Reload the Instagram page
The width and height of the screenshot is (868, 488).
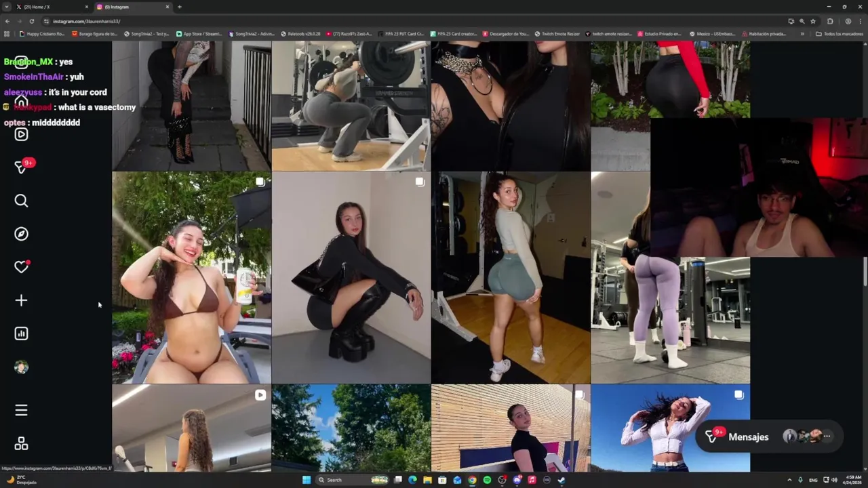tap(31, 21)
